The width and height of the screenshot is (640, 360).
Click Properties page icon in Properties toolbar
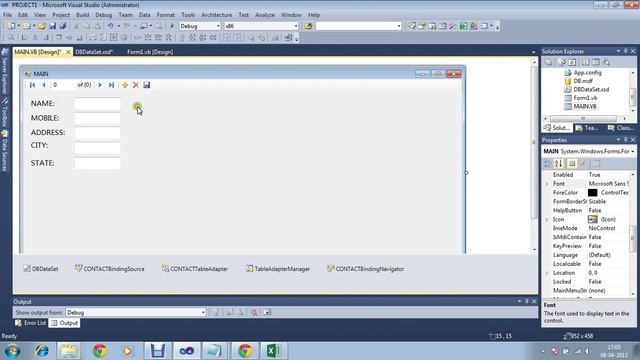click(x=596, y=164)
